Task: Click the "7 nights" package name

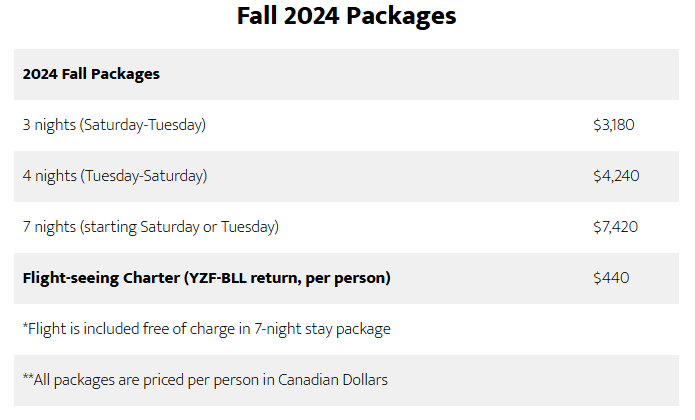Action: point(49,227)
